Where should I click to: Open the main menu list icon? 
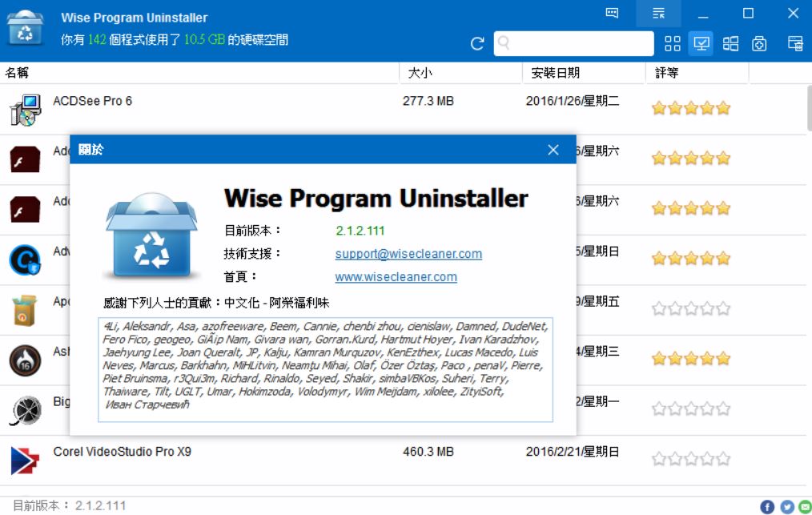point(658,13)
